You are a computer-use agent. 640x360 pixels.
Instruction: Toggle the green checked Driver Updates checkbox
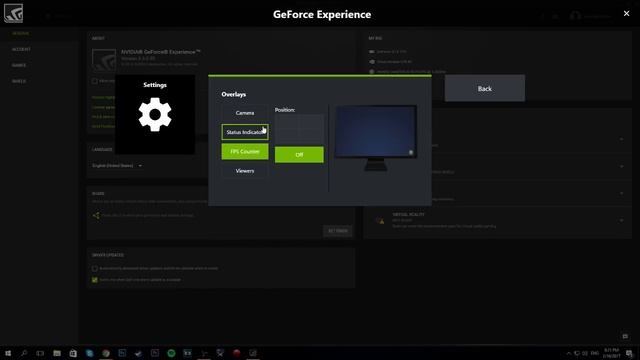95,280
